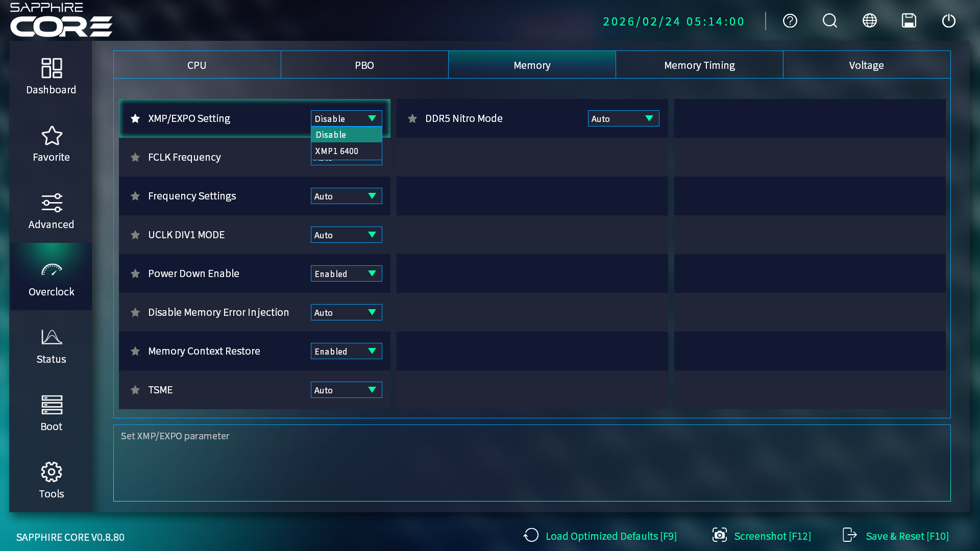
Task: Open the language globe icon
Action: pyautogui.click(x=869, y=21)
